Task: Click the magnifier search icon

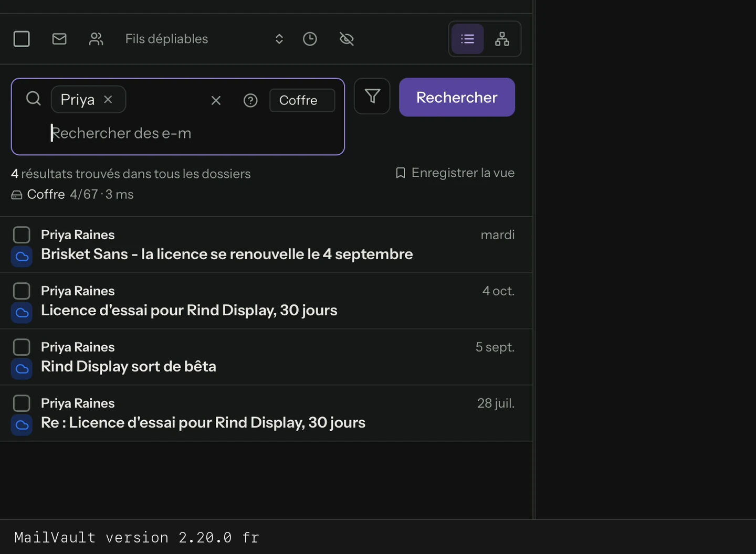Action: pyautogui.click(x=34, y=98)
